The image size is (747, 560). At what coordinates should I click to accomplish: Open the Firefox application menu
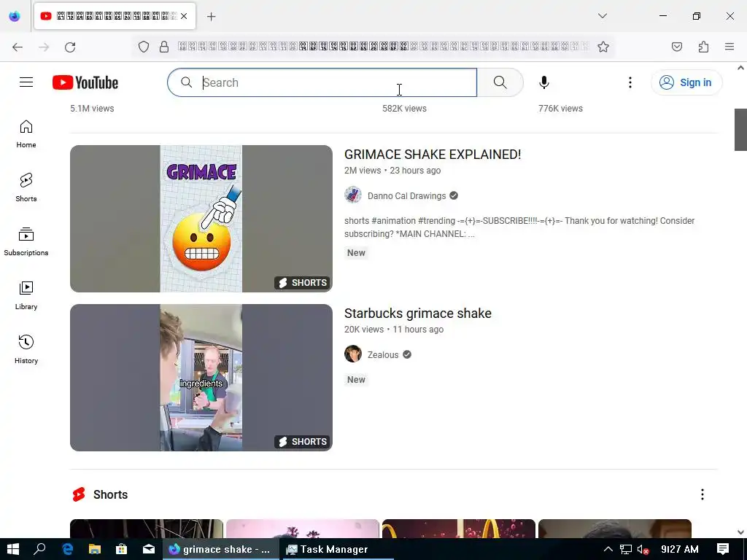729,47
